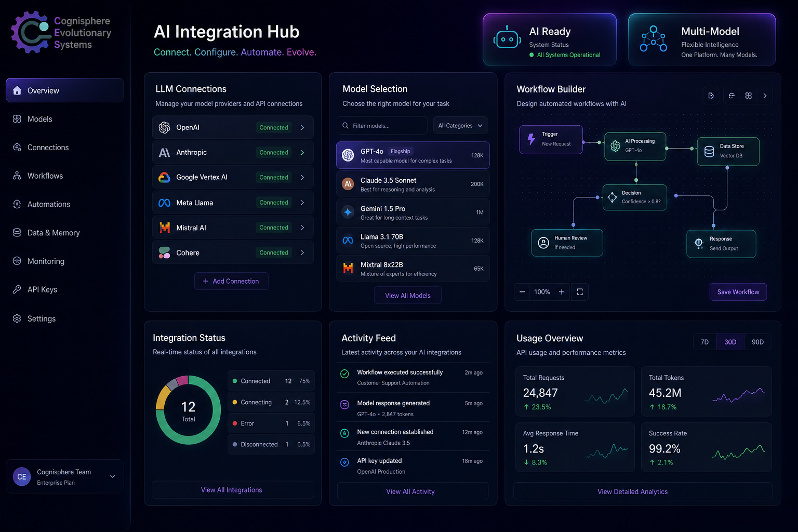The height and width of the screenshot is (532, 798).
Task: Select the 7D usage range
Action: coord(704,342)
